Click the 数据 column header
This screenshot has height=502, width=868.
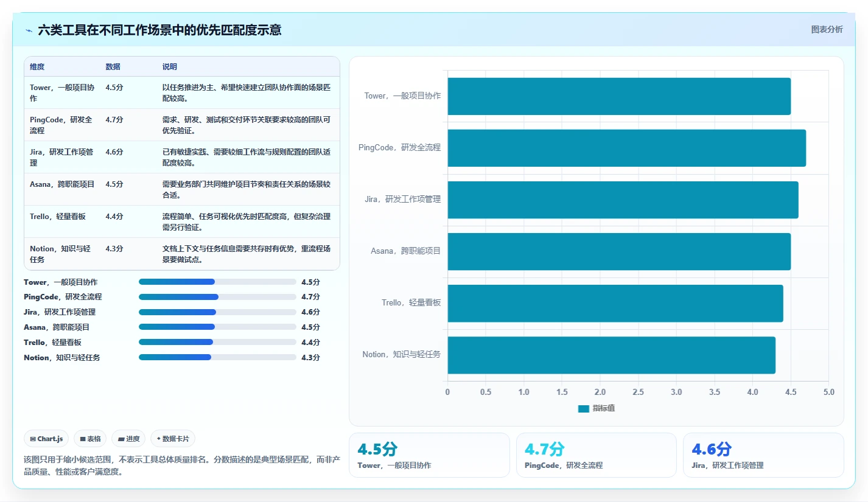pyautogui.click(x=113, y=66)
